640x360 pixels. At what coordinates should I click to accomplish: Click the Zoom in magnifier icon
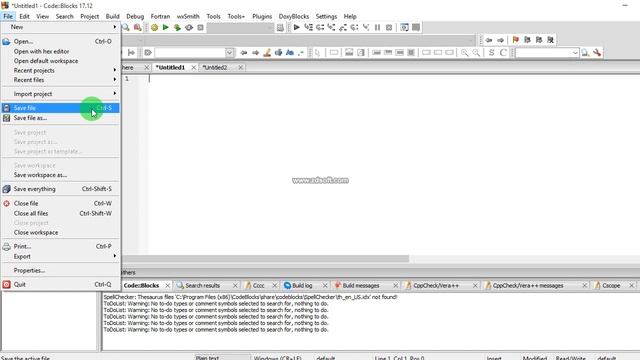click(x=464, y=53)
